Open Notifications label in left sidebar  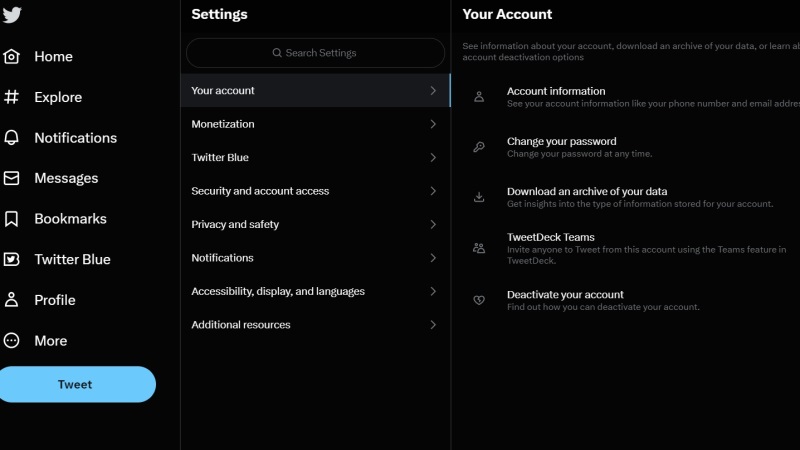76,138
